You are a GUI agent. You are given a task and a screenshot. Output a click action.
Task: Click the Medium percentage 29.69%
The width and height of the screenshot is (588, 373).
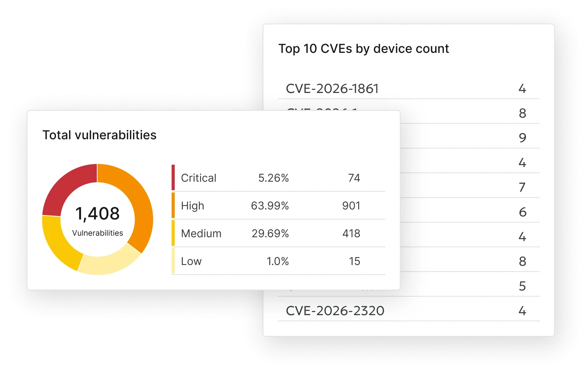click(x=270, y=233)
